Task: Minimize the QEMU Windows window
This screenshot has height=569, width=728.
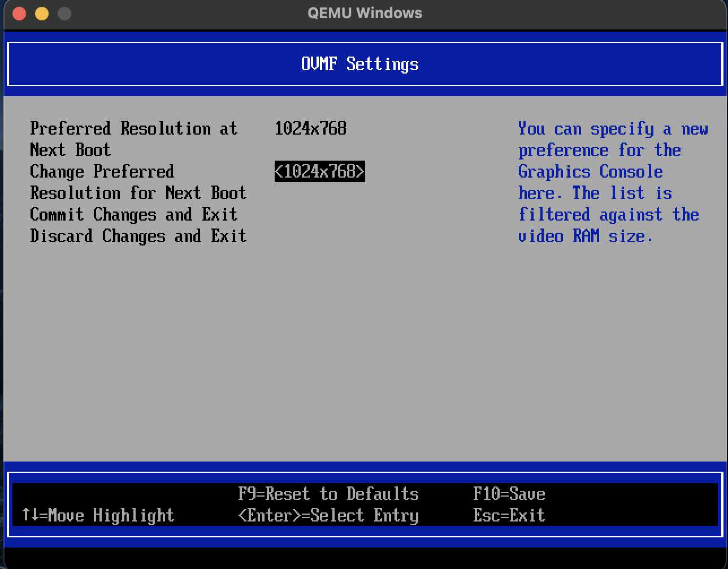Action: pos(42,14)
